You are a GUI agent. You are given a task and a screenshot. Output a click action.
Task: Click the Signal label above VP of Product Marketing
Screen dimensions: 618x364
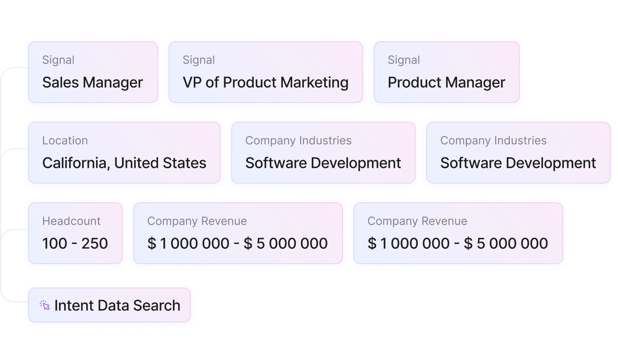pyautogui.click(x=198, y=60)
